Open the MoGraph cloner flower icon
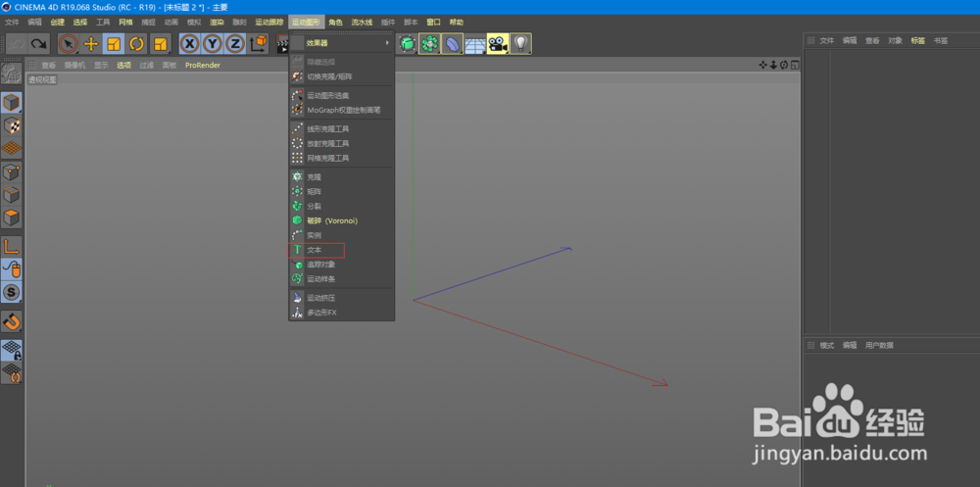Viewport: 980px width, 487px height. 429,44
